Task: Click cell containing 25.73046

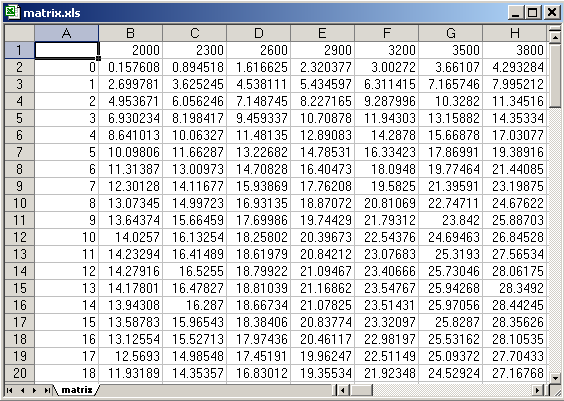Action: pyautogui.click(x=451, y=271)
